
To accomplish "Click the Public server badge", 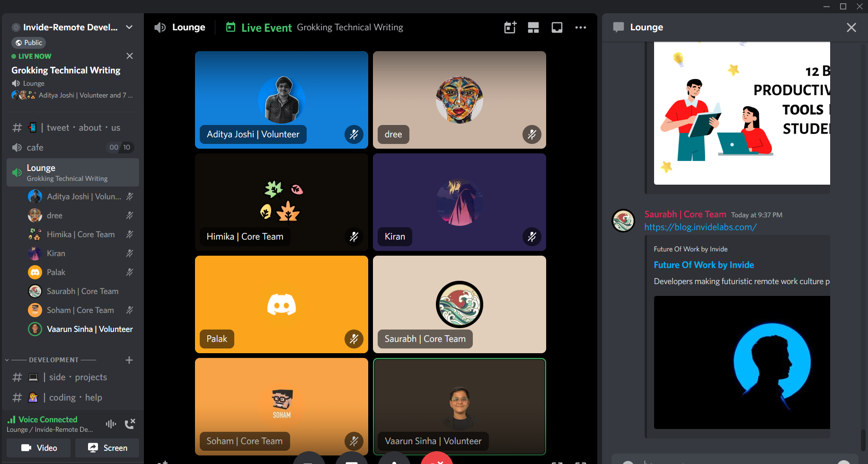I will (x=28, y=43).
